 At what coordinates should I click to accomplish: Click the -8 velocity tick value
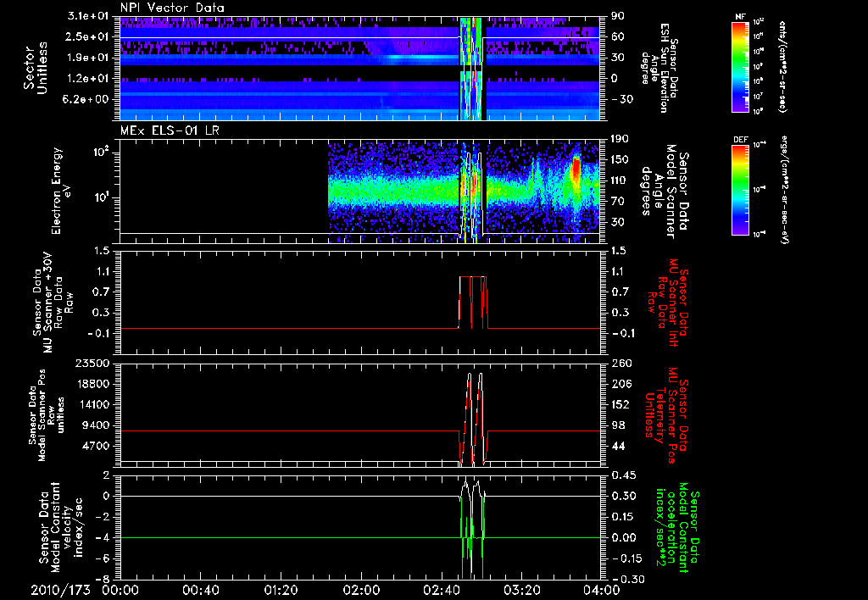point(101,579)
